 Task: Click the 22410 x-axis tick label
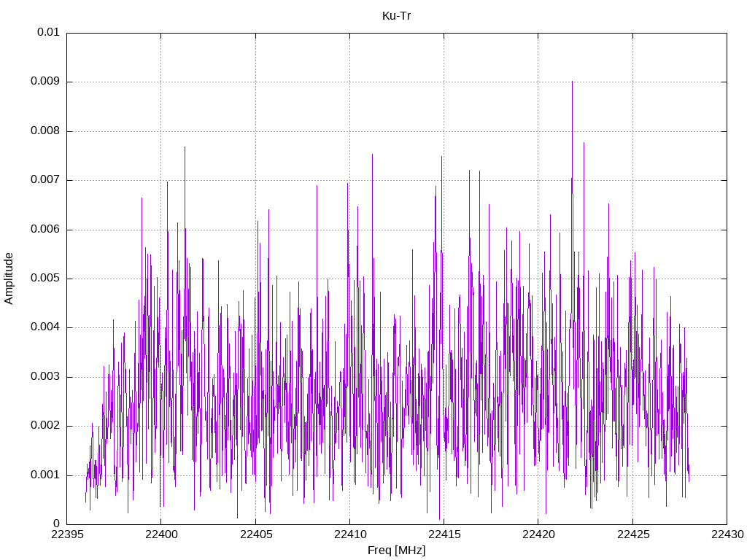pos(350,534)
